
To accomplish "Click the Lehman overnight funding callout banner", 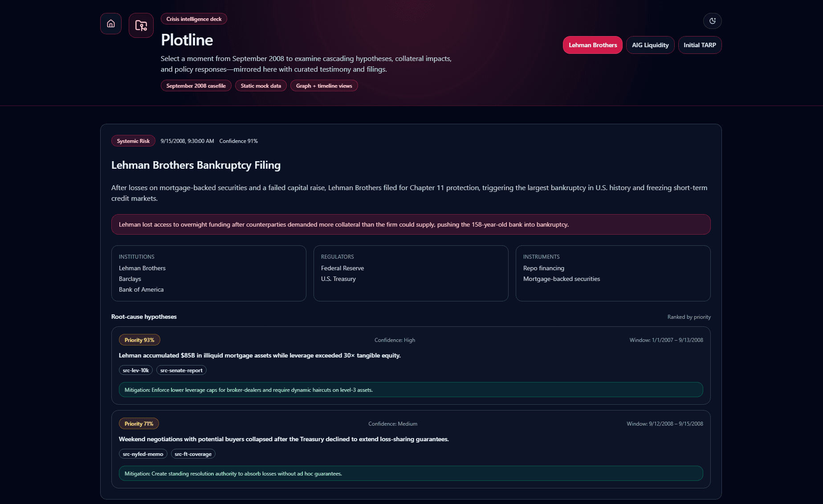I will [411, 224].
